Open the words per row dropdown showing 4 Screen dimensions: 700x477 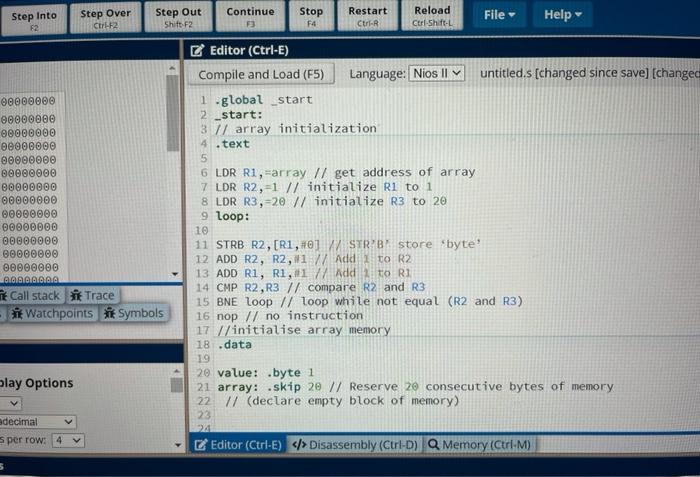68,440
